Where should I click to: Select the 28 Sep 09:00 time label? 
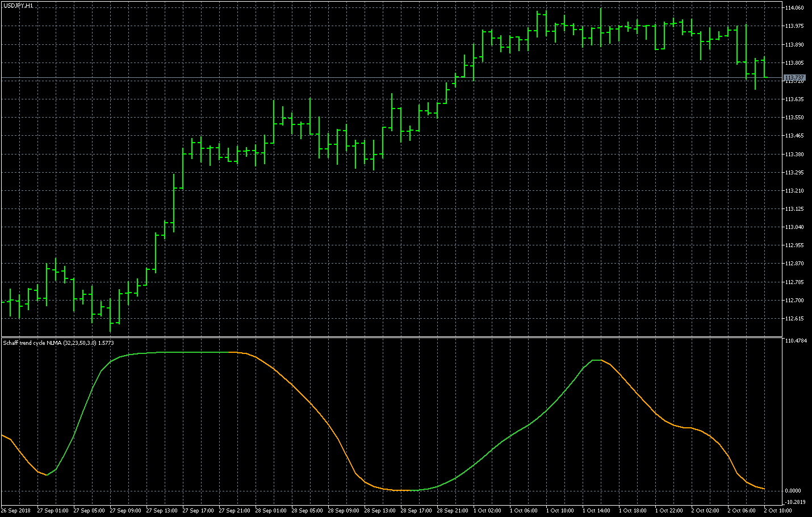(344, 511)
